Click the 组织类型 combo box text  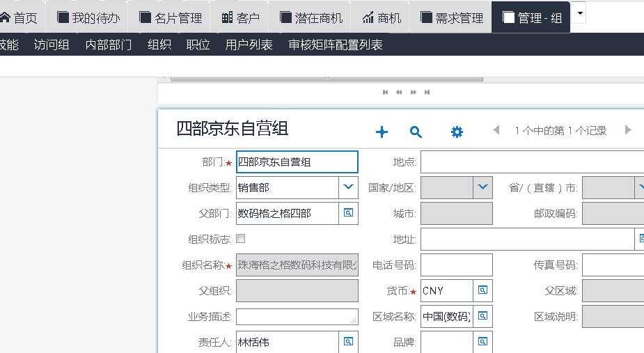tap(288, 187)
